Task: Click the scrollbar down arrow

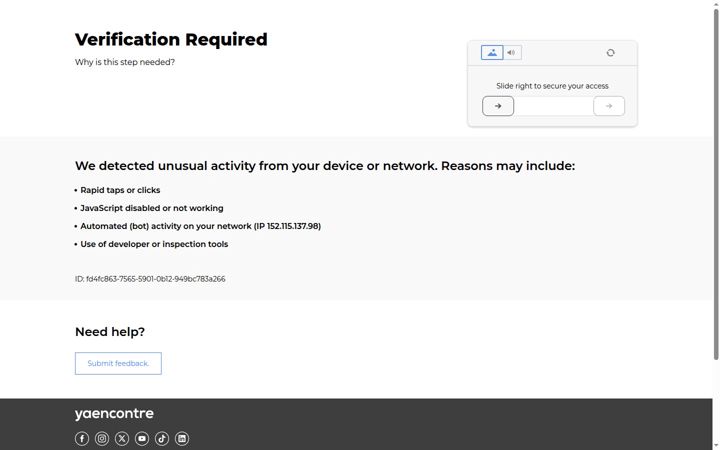Action: pyautogui.click(x=716, y=446)
